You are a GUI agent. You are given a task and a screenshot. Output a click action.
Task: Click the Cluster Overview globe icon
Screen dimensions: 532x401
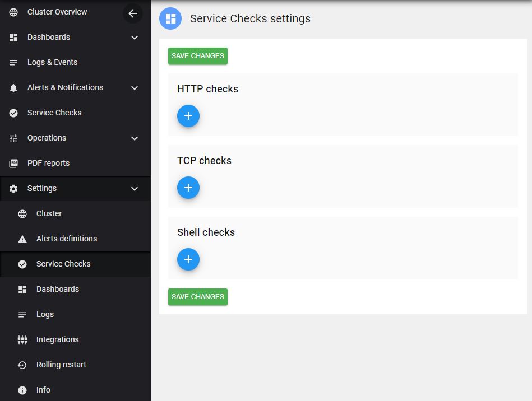13,12
